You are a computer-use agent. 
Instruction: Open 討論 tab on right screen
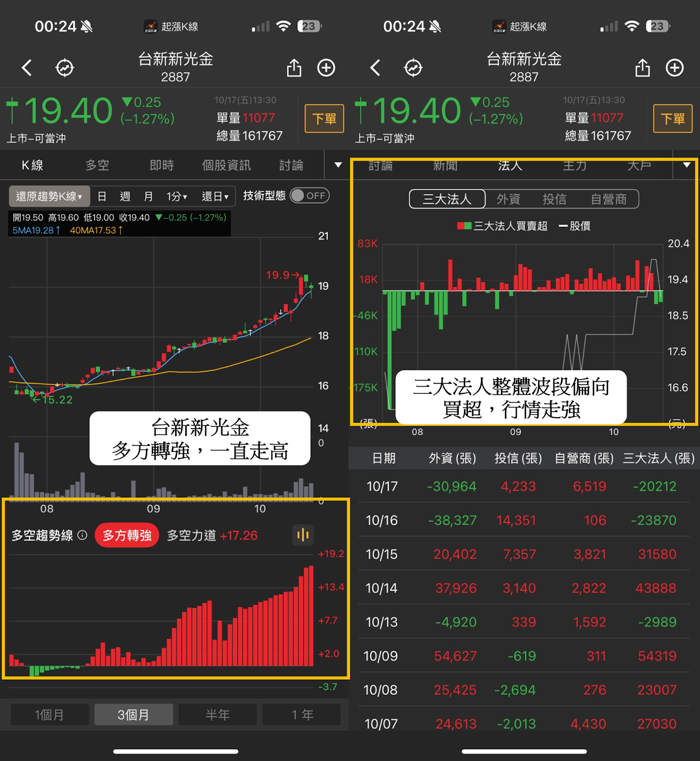pyautogui.click(x=381, y=166)
